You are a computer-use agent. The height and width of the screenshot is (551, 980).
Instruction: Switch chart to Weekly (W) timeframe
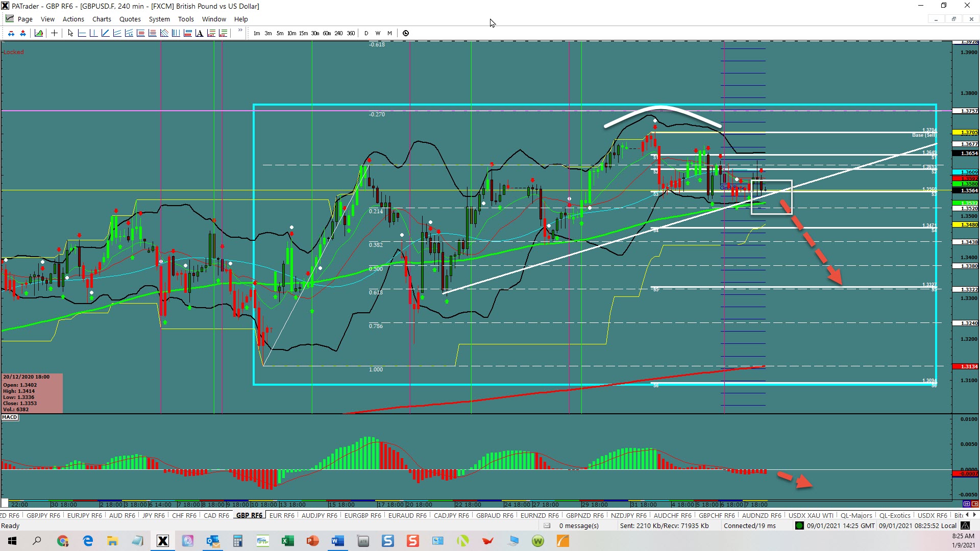(x=378, y=33)
